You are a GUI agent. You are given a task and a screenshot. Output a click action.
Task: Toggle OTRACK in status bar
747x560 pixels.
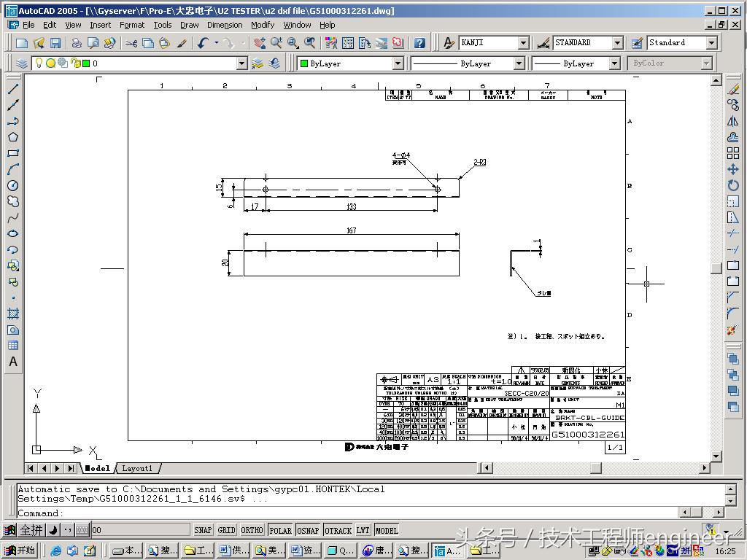pyautogui.click(x=338, y=530)
